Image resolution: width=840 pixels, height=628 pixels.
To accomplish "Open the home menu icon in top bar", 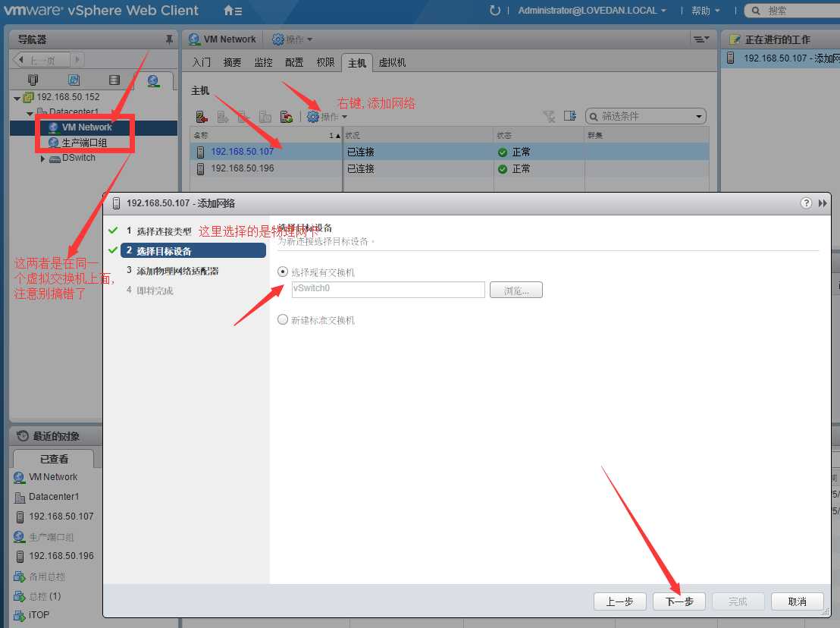I will click(x=233, y=10).
